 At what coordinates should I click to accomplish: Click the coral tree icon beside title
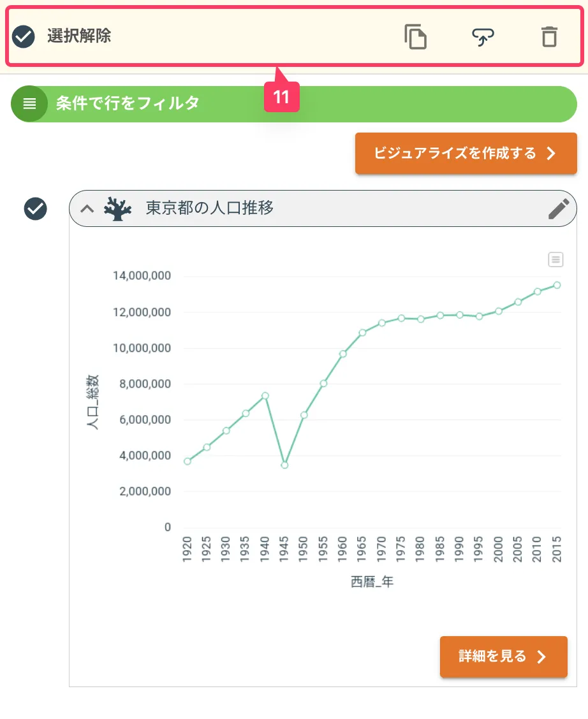[117, 208]
